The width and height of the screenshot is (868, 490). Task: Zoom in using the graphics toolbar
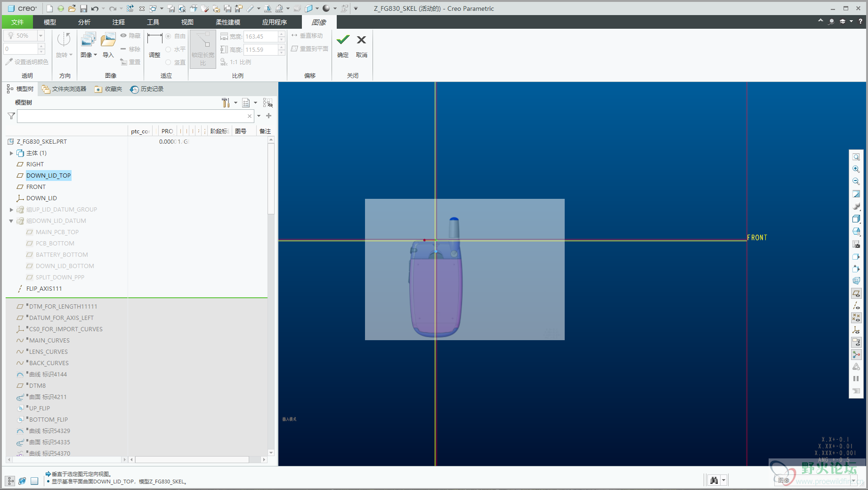click(856, 169)
